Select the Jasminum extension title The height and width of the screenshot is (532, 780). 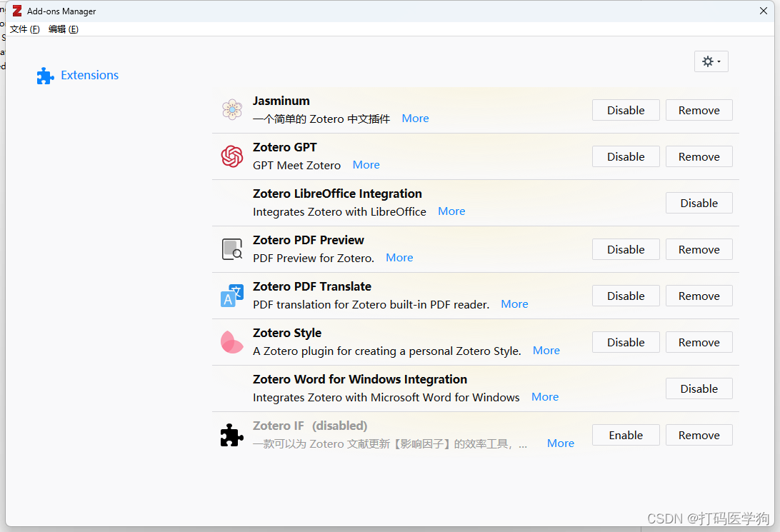point(281,101)
